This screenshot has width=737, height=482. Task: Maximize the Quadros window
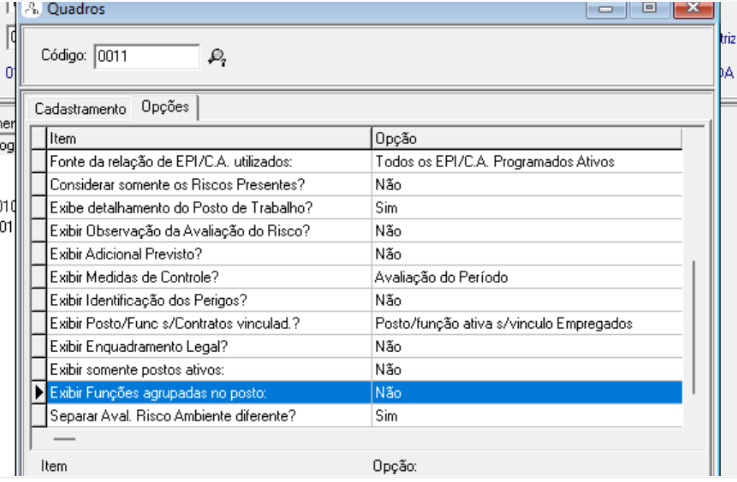coord(650,9)
